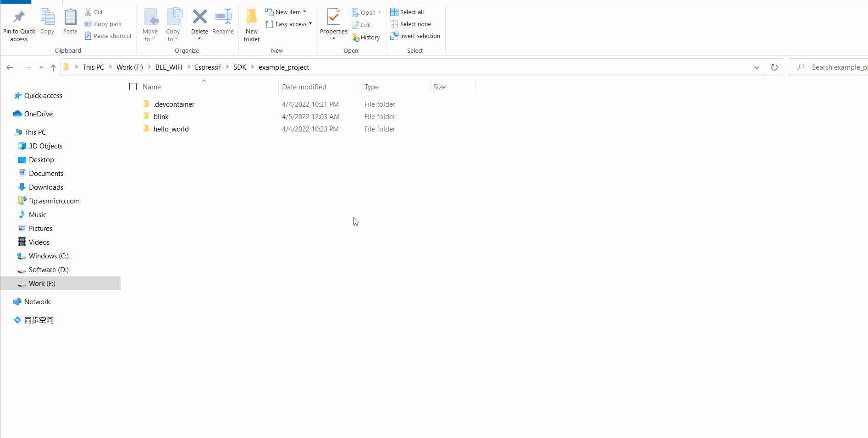
Task: Go up one folder level
Action: [x=53, y=67]
